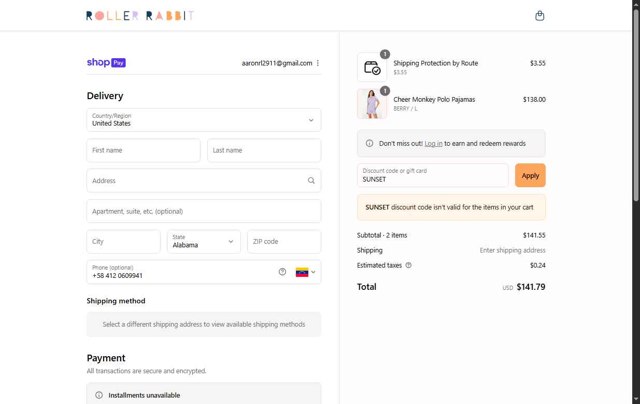
Task: Click the Shop Pay logo
Action: pyautogui.click(x=106, y=62)
